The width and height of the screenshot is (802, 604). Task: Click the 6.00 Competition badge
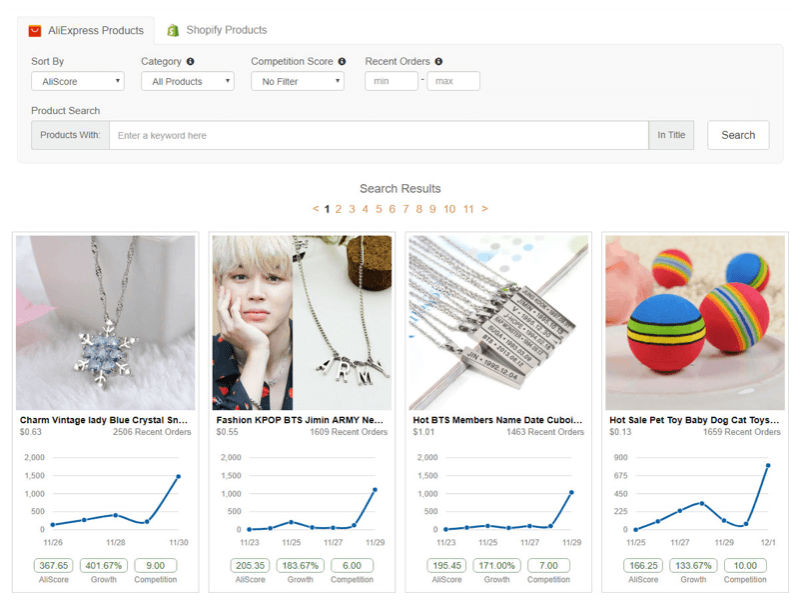click(x=352, y=566)
